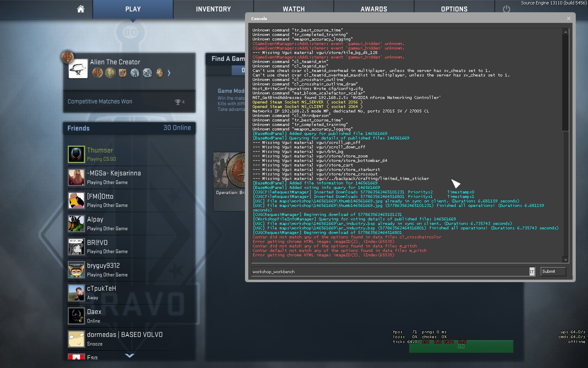The width and height of the screenshot is (588, 368).
Task: Click the IT language indicator in console
Action: pyautogui.click(x=532, y=272)
